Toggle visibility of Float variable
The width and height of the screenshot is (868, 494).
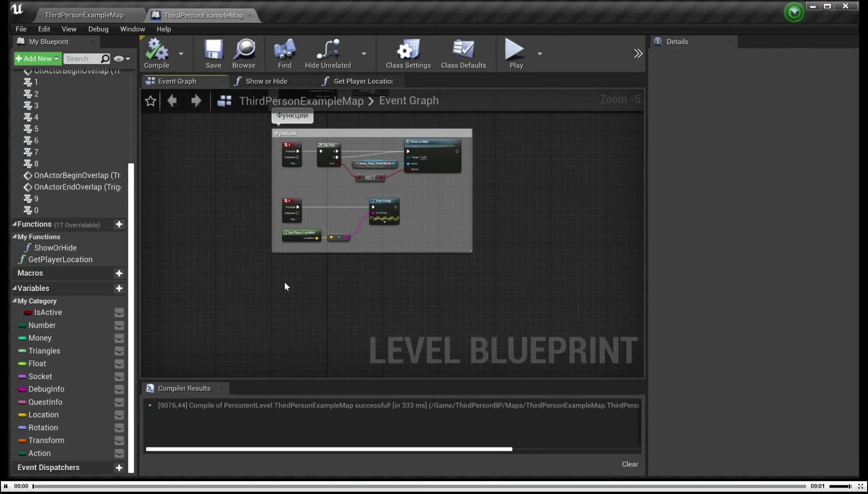point(119,364)
